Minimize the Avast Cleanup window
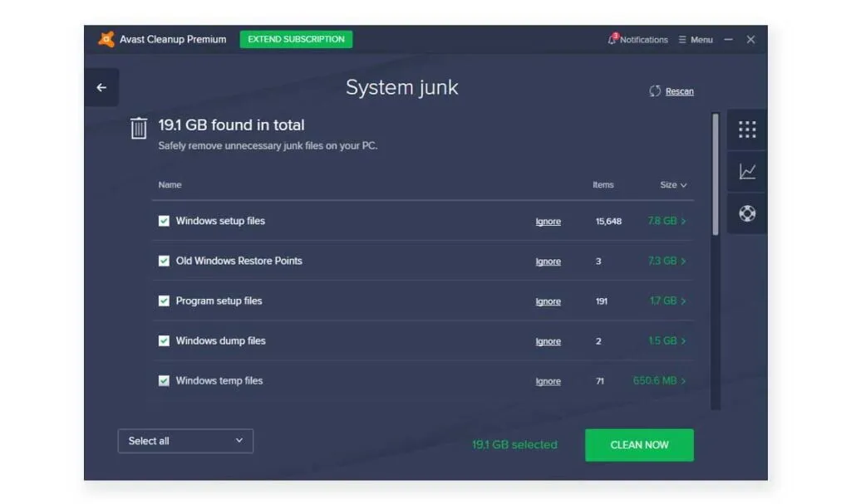This screenshot has height=504, width=851. click(728, 40)
